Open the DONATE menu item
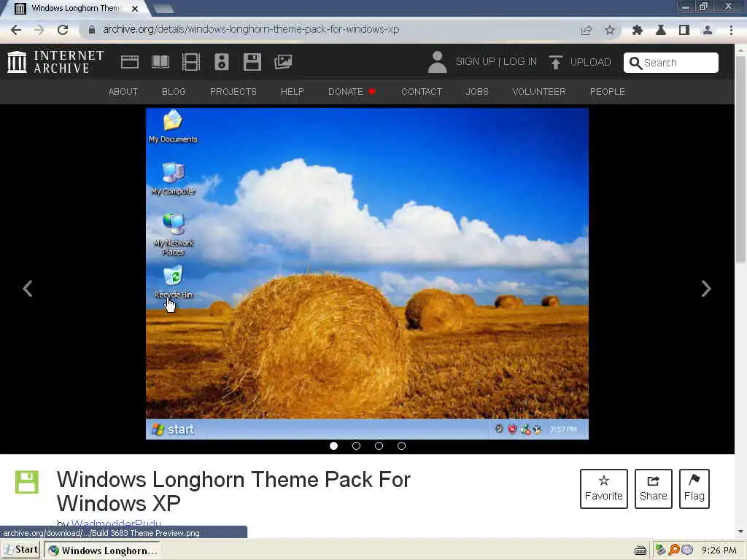 (352, 91)
